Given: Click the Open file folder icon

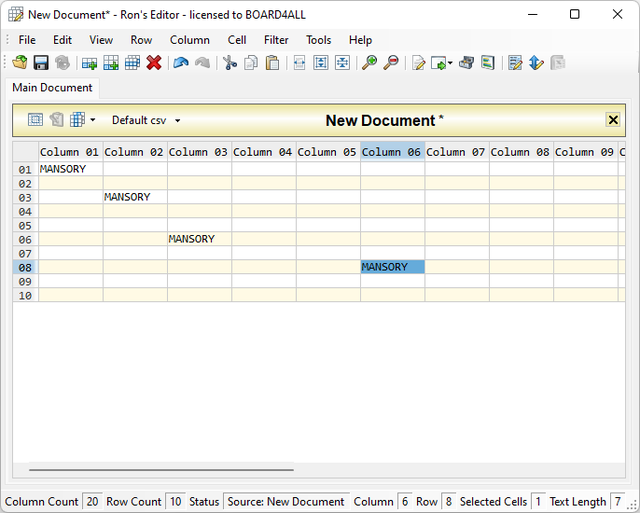Looking at the screenshot, I should point(20,62).
